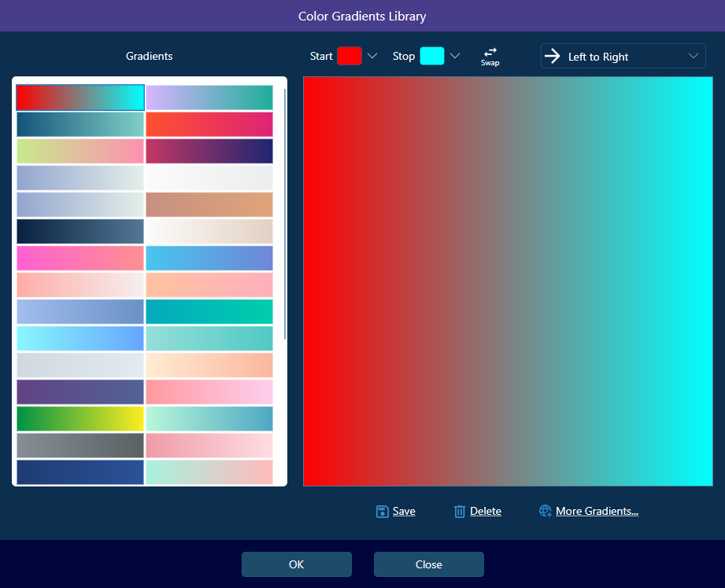Select the lavender to teal gradient thumbnail

pos(209,98)
